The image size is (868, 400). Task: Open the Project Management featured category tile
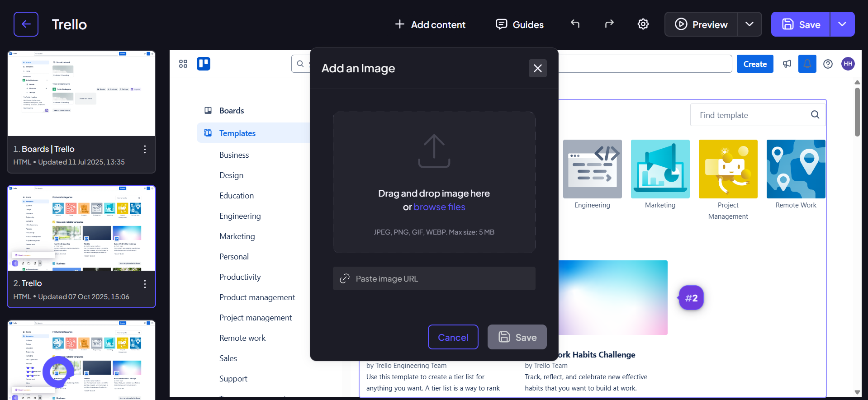(728, 169)
